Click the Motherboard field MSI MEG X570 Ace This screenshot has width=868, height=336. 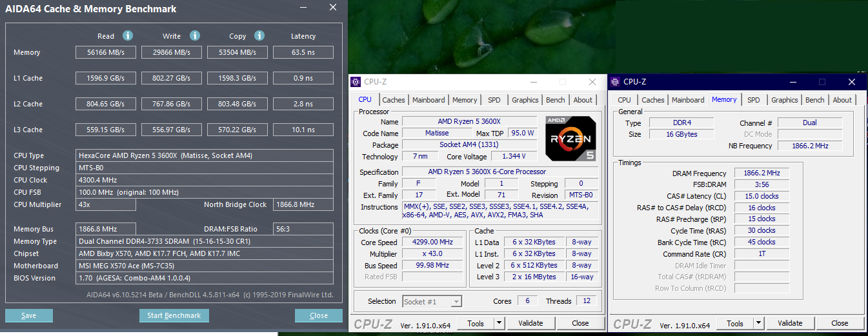205,266
